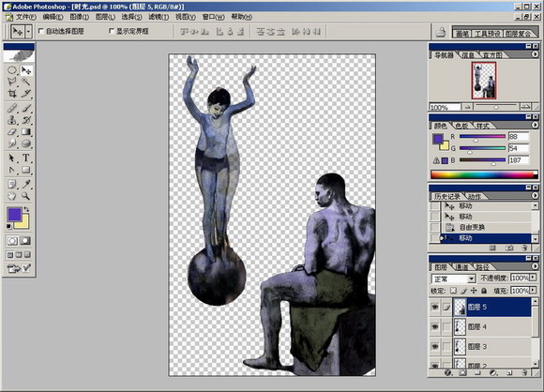Open 不透明度 opacity slider arrow
The image size is (544, 392).
click(534, 278)
